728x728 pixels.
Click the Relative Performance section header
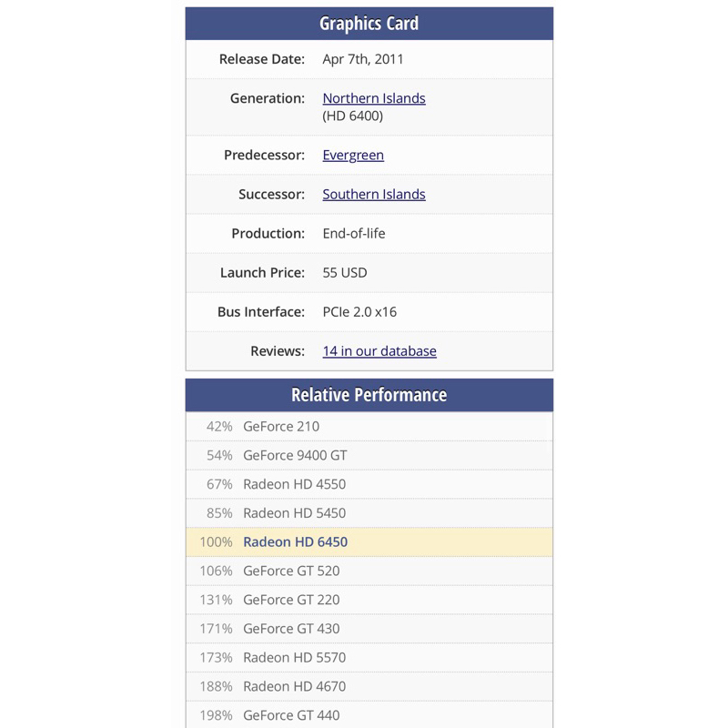coord(369,395)
